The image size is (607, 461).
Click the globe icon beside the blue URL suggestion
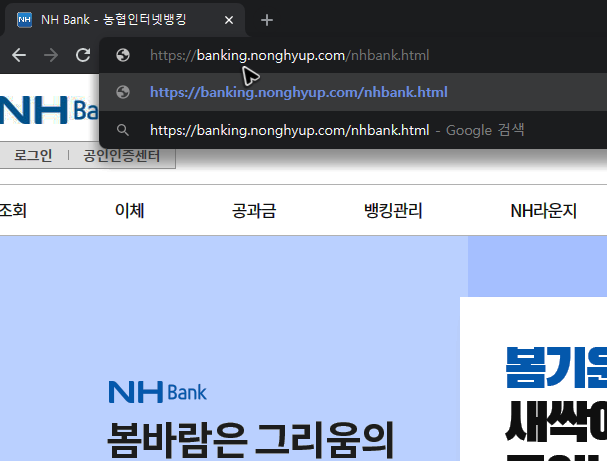123,92
